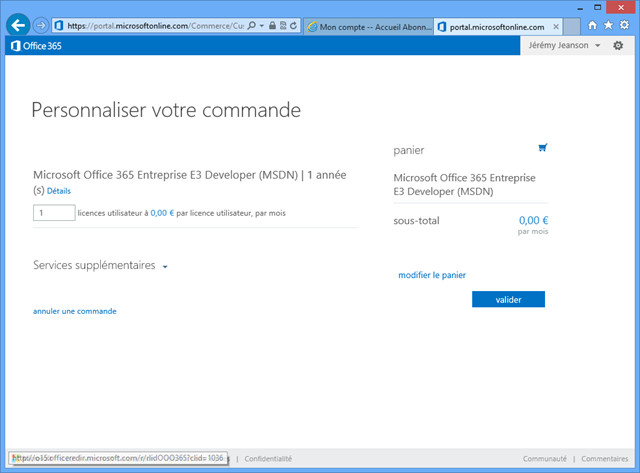The image size is (640, 473).
Task: Click the search magnifier in address bar
Action: [252, 26]
